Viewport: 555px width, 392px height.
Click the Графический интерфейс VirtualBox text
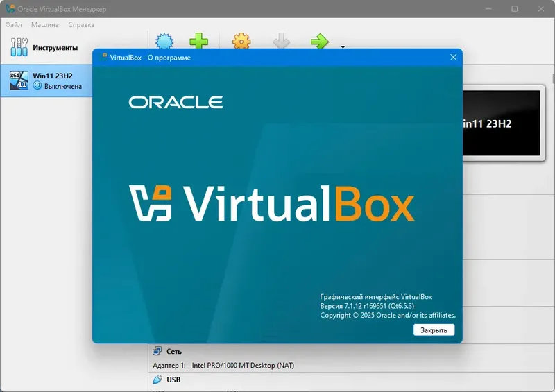pyautogui.click(x=376, y=297)
